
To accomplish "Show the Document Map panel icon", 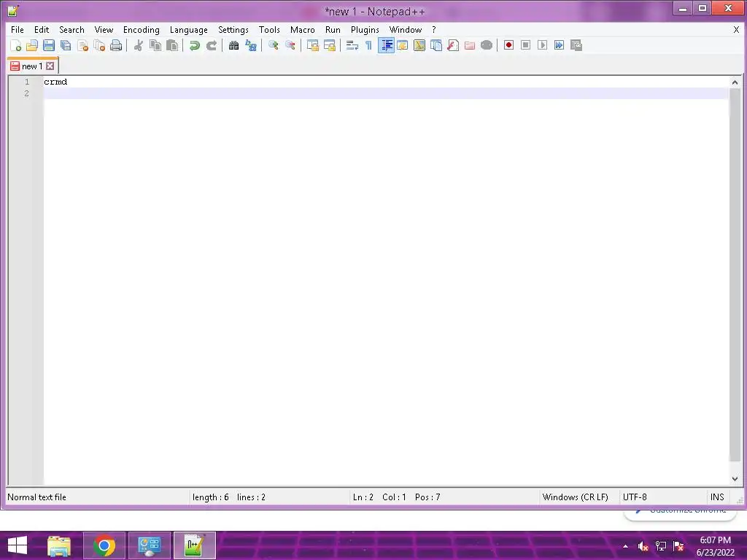I will [419, 45].
